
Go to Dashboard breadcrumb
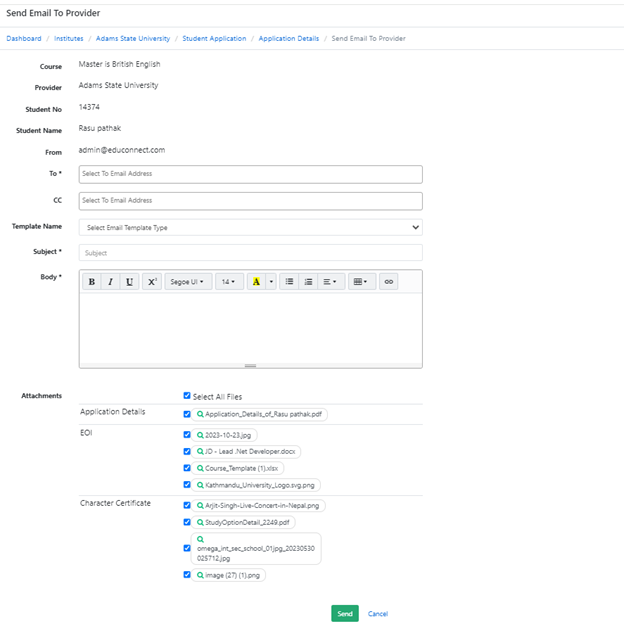pos(24,38)
